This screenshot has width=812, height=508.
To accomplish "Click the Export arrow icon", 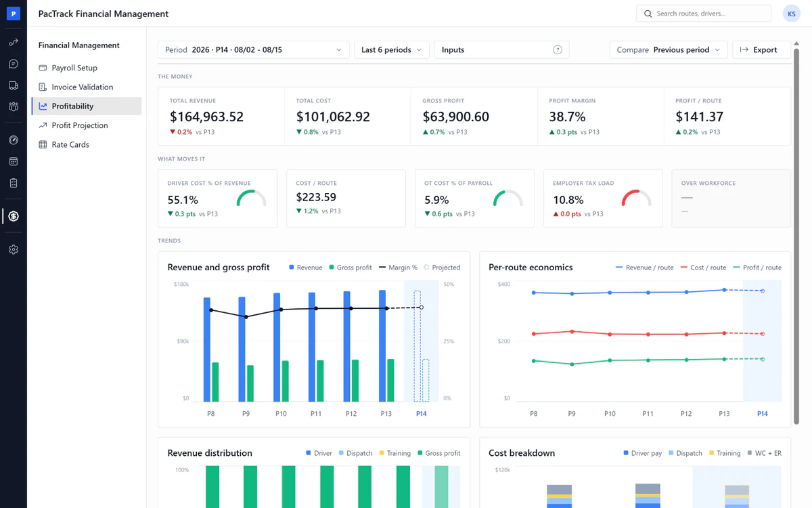I will [x=744, y=49].
